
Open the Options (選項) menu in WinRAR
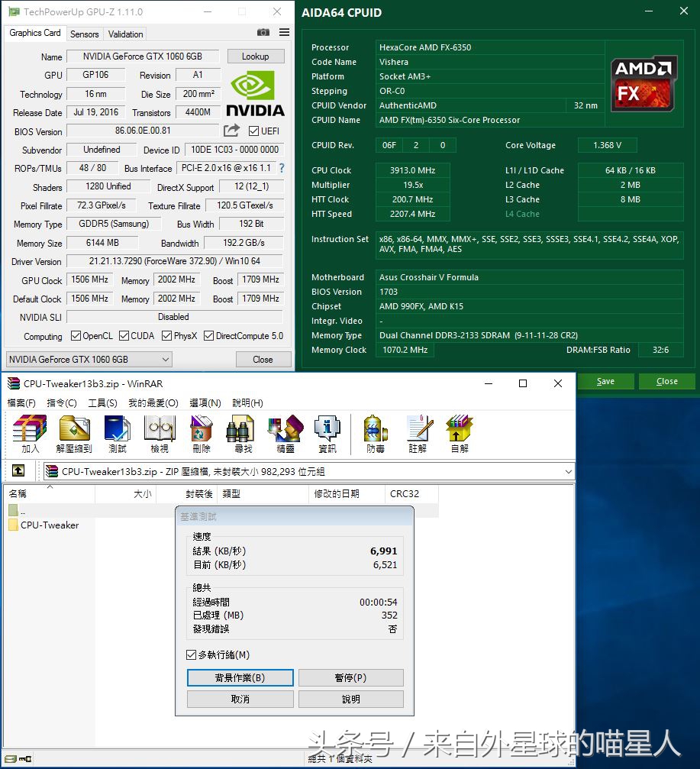coord(205,402)
